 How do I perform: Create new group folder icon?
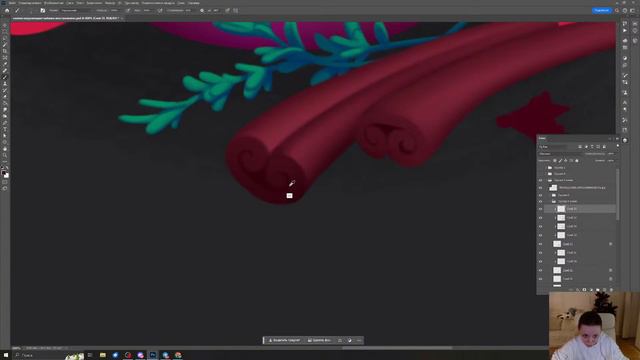598,290
